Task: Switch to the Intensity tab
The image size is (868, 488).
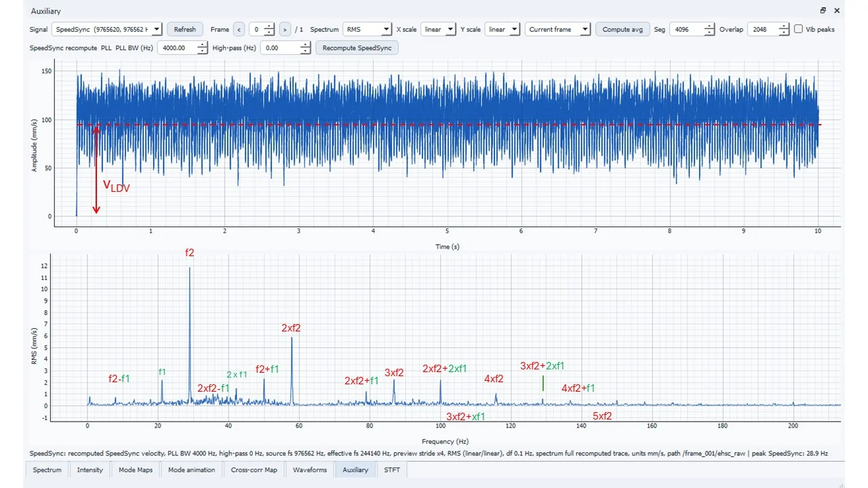Action: pyautogui.click(x=90, y=470)
